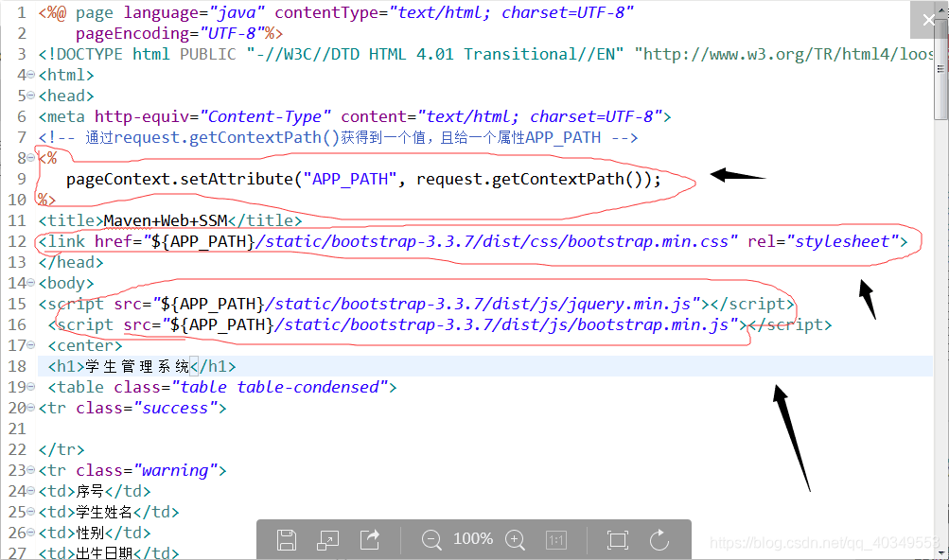Collapse the body tag at line 14
This screenshot has width=949, height=560.
click(x=31, y=283)
